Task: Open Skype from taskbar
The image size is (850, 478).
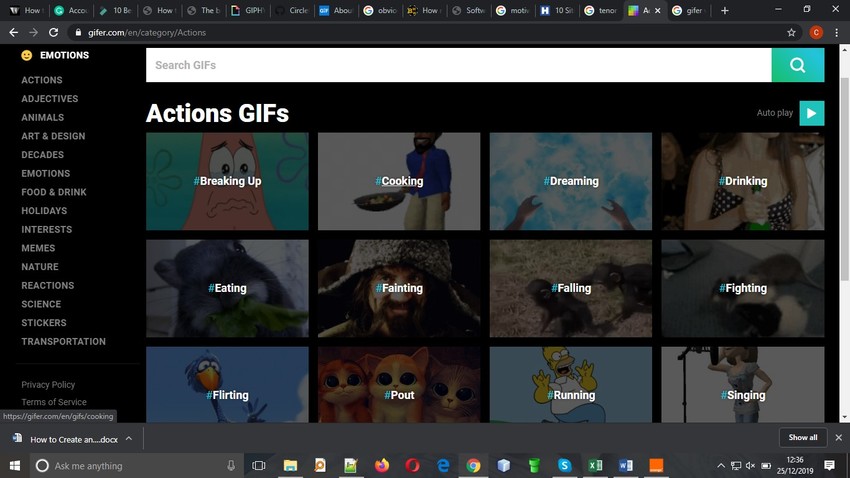Action: click(564, 466)
